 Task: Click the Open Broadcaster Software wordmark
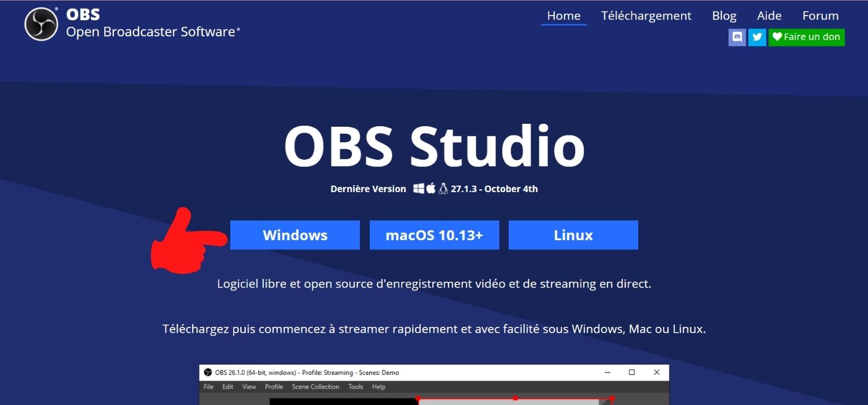tap(152, 33)
